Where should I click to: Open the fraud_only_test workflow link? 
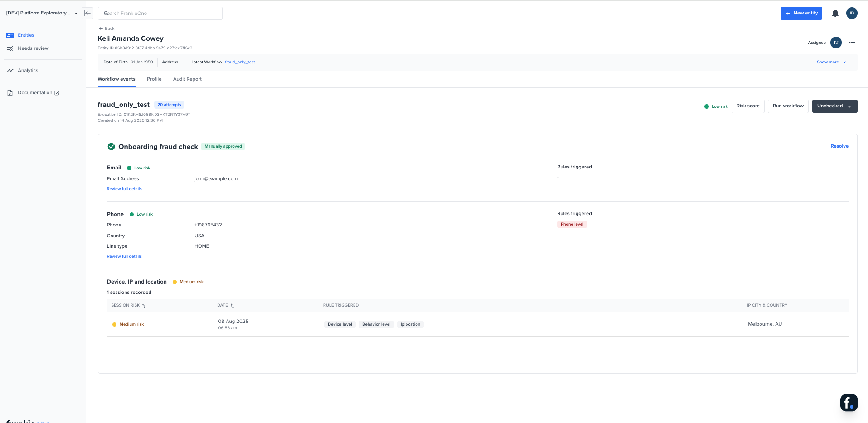point(240,62)
